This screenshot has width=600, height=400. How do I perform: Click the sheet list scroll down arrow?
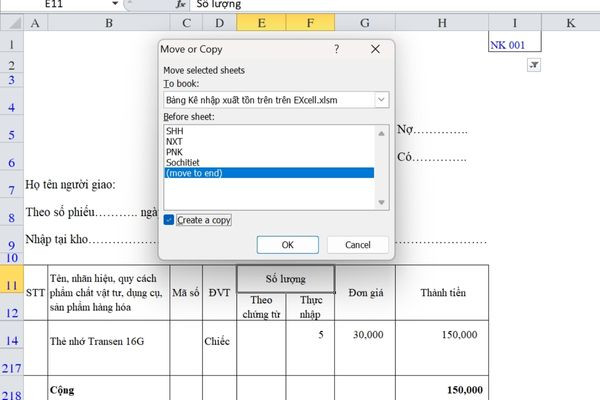pyautogui.click(x=381, y=202)
